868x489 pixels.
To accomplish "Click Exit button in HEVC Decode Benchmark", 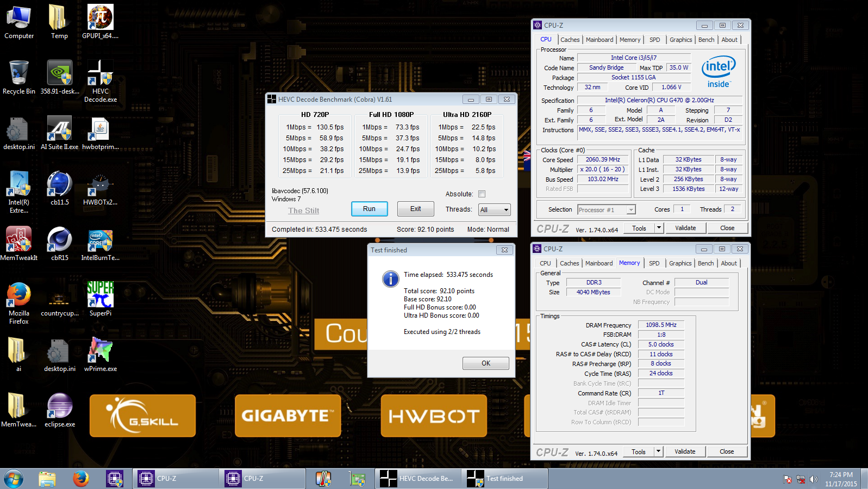I will point(415,209).
